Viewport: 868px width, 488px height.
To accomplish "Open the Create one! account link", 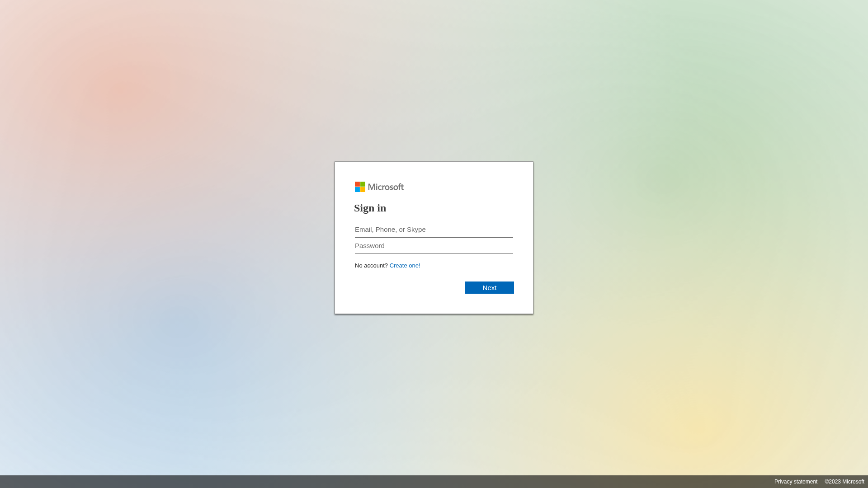I will click(x=405, y=266).
